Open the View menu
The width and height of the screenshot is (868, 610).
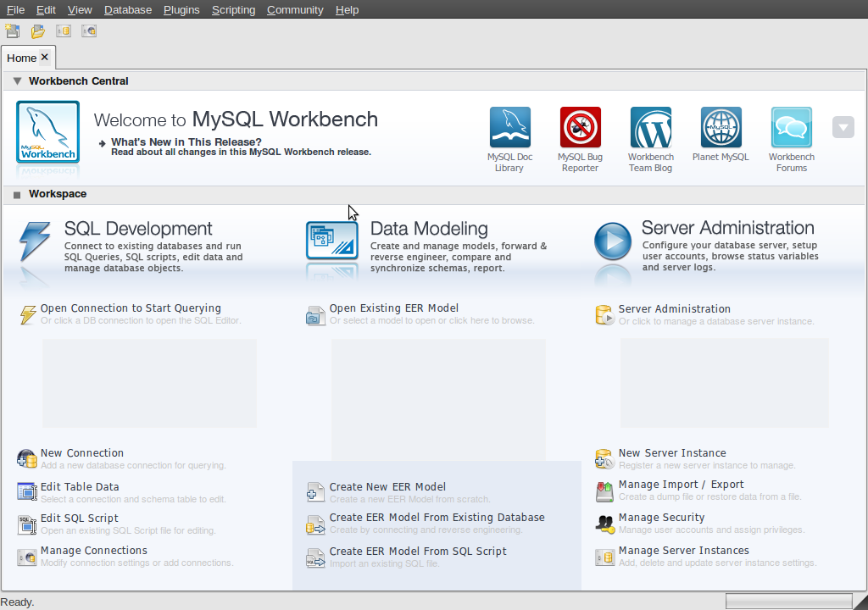click(80, 10)
